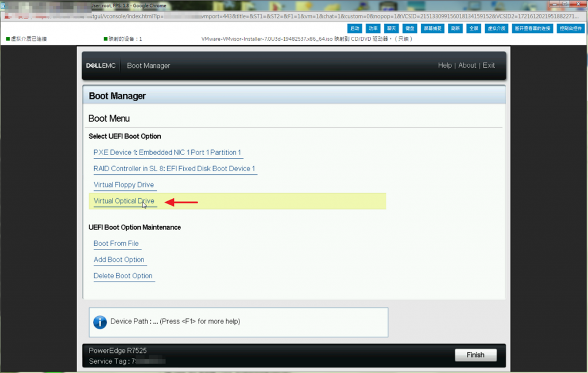Image resolution: width=588 pixels, height=373 pixels.
Task: Boot from Virtual Optical Drive
Action: pos(124,201)
